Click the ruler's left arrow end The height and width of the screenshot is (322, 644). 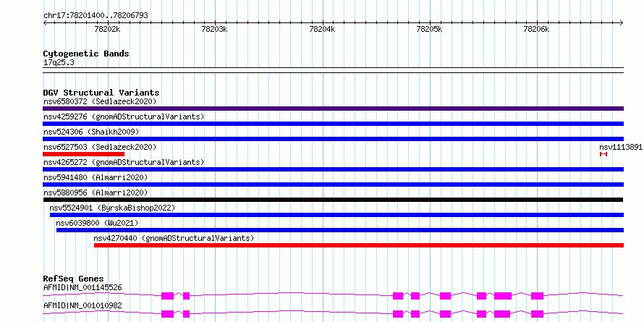click(x=45, y=22)
